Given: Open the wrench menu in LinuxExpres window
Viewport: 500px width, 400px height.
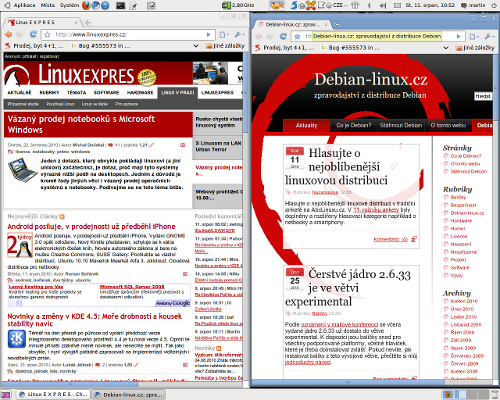Looking at the screenshot, I should 239,34.
